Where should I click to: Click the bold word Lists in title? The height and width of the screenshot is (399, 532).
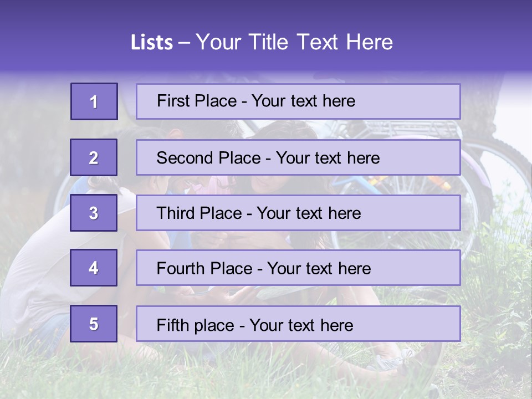click(152, 42)
